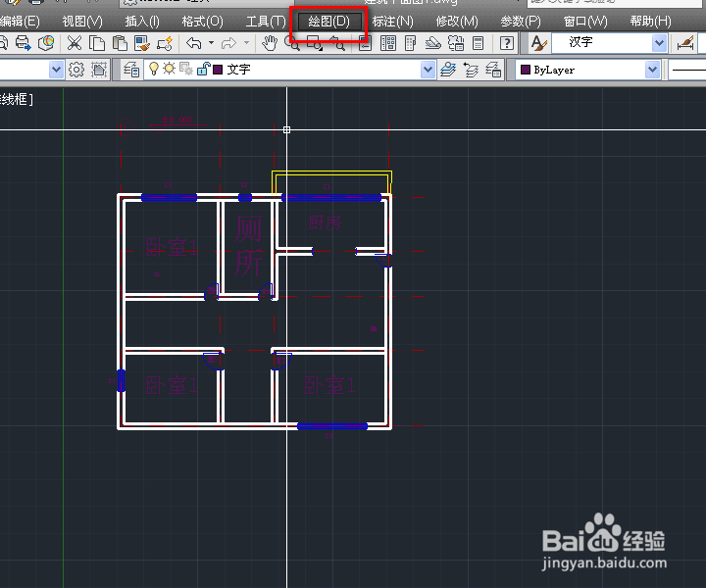Open the workspace selector dropdown
This screenshot has width=706, height=588.
click(x=56, y=70)
